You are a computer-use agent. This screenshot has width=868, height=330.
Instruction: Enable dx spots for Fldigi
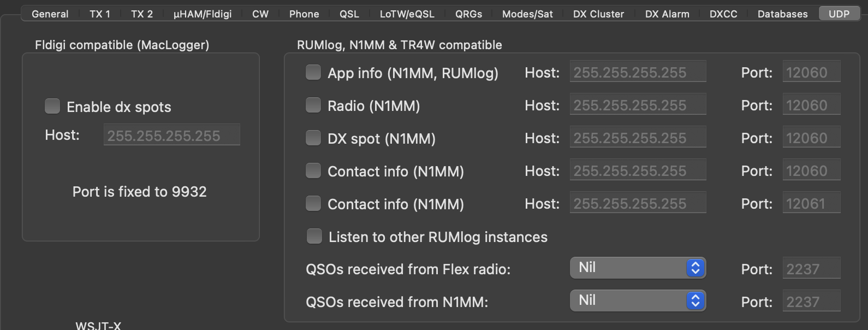(52, 107)
